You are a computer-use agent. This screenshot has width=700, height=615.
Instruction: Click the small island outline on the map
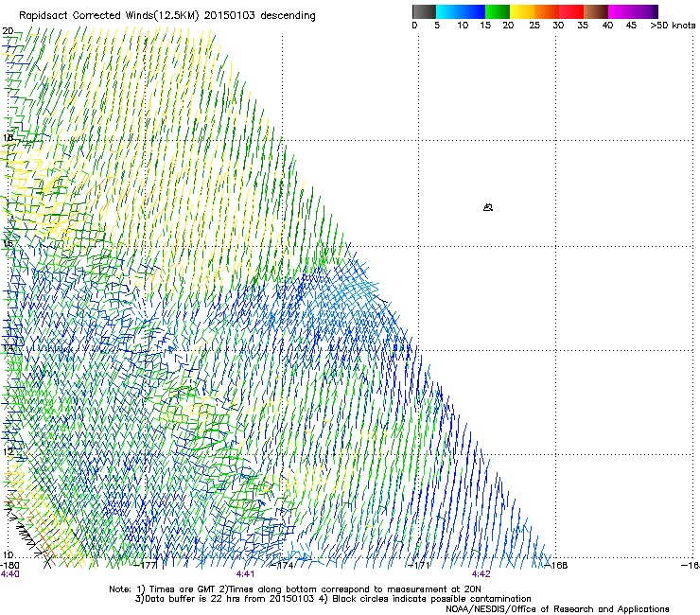click(x=488, y=207)
